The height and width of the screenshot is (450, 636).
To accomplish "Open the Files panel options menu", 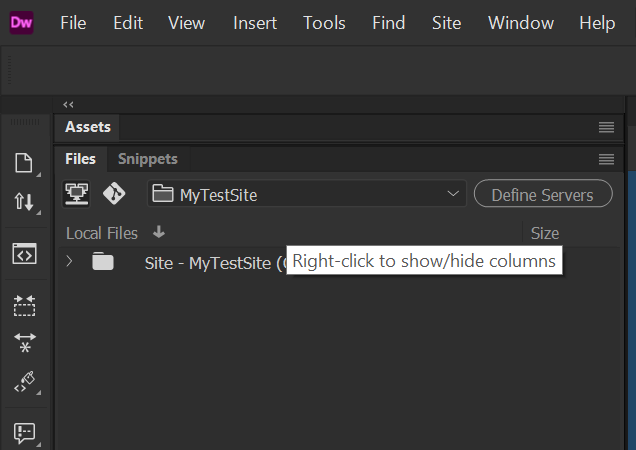I will tap(606, 159).
